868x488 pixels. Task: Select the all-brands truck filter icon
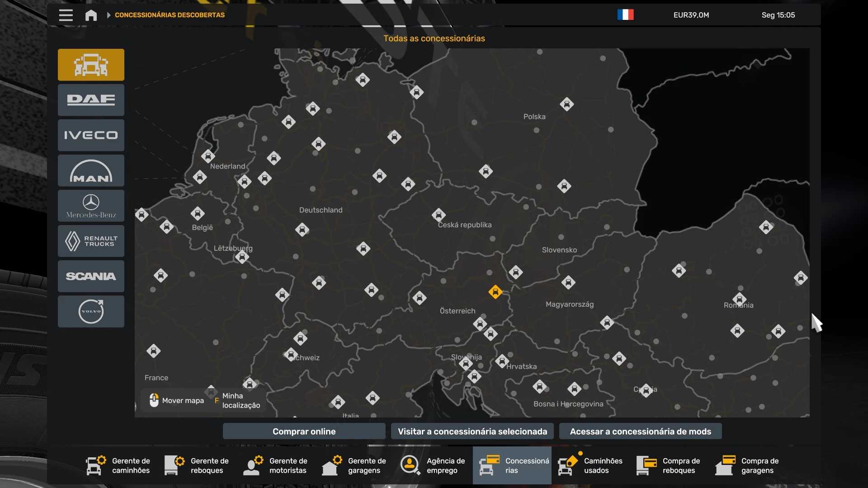click(91, 65)
